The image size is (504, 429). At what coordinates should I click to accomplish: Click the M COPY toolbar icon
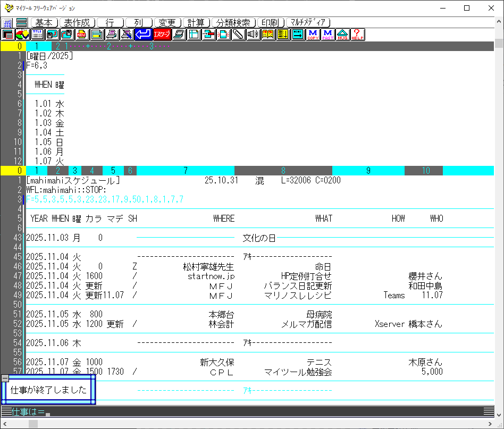313,35
